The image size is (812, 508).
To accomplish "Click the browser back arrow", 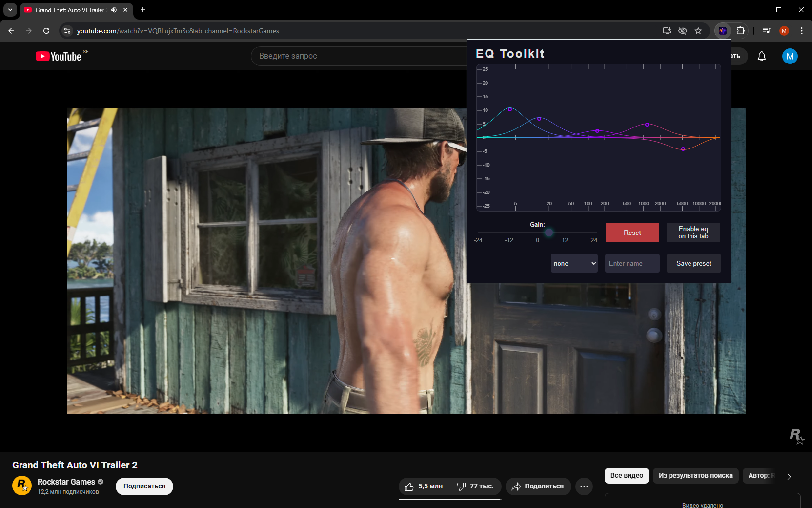I will coord(11,31).
